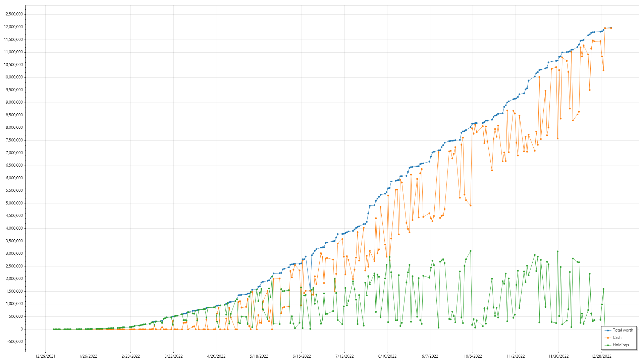
Task: Click the 11/30/2022 date on x-axis
Action: (x=558, y=356)
